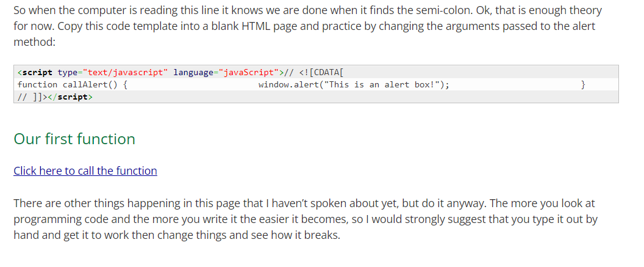Click the word 'language' in the code

coord(193,73)
